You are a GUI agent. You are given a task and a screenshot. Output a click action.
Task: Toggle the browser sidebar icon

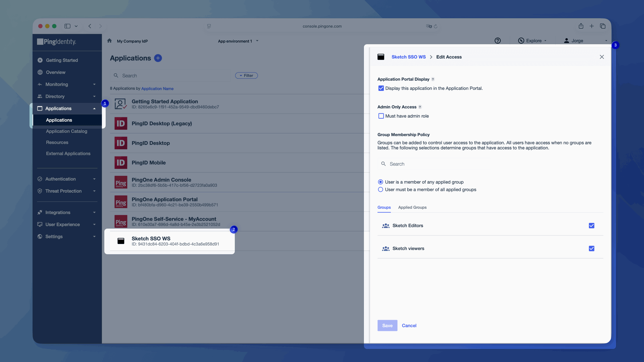tap(67, 26)
